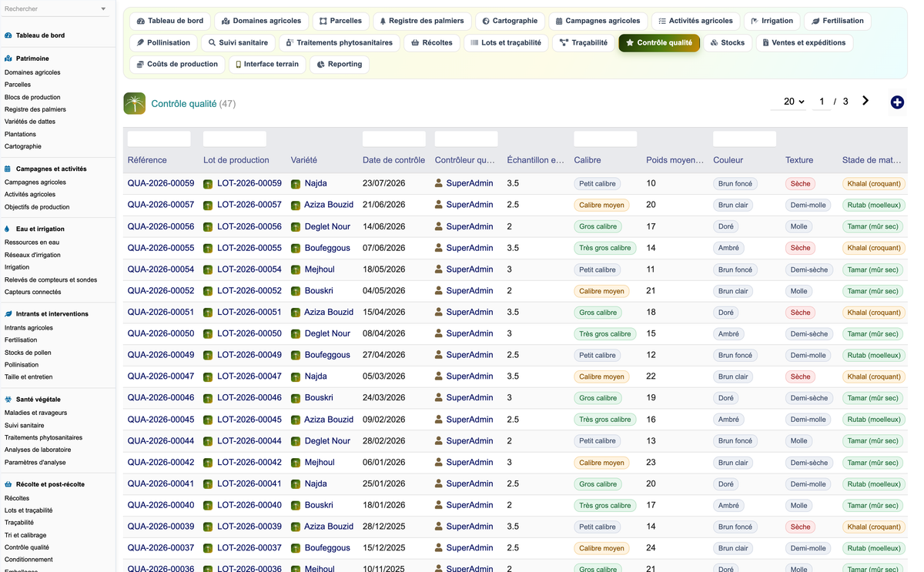This screenshot has height=572, width=924.
Task: Click user icon in QUA-2026-00057 row
Action: tap(439, 205)
